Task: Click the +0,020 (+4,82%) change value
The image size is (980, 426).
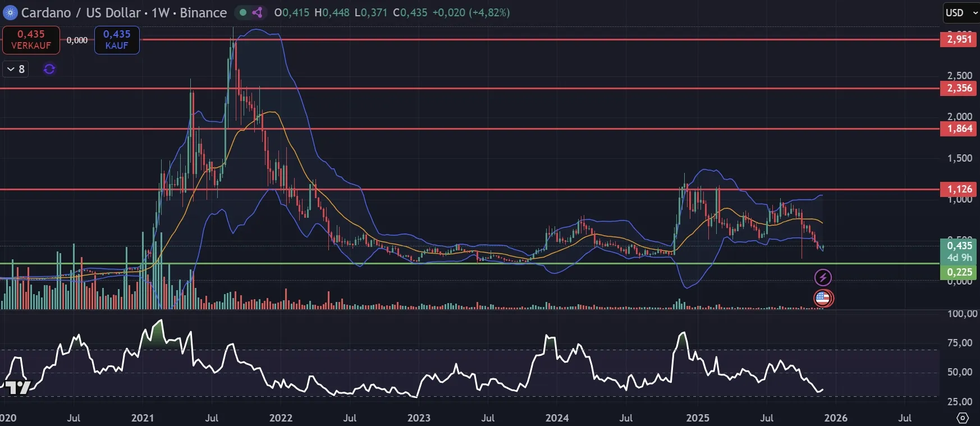Action: (471, 12)
